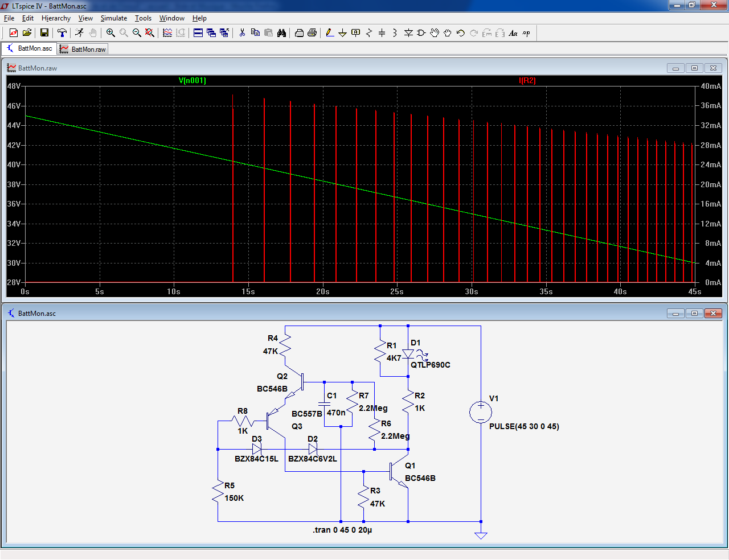Click the BC546B label under Q1
The width and height of the screenshot is (729, 560).
(420, 478)
